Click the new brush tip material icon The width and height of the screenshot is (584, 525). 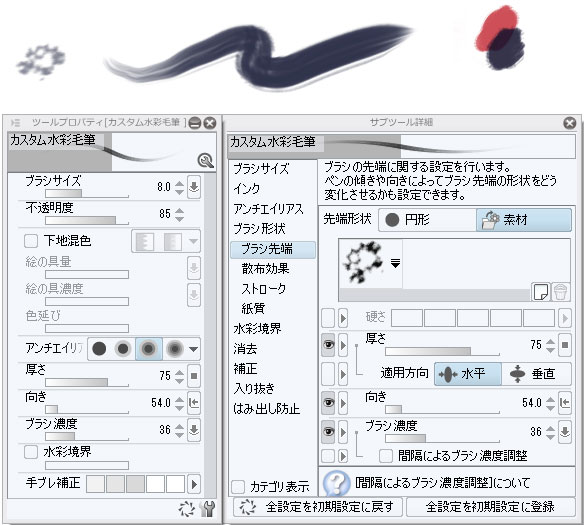tap(541, 291)
